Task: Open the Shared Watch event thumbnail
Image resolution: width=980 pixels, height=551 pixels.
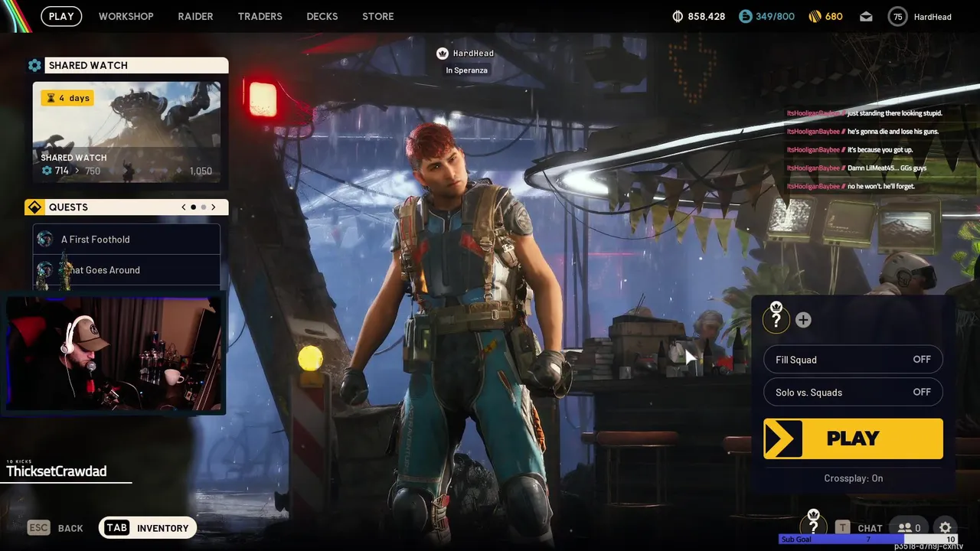Action: coord(126,132)
